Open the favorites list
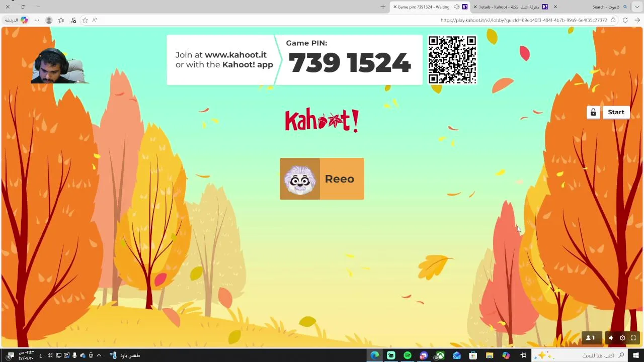This screenshot has height=362, width=644. [61, 20]
